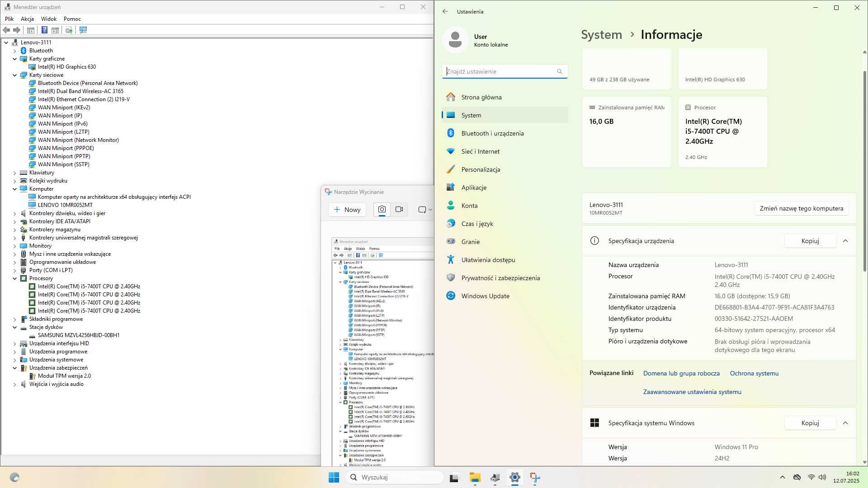Open File Explorer from the taskbar
Screen dimensions: 868x488
tap(475, 477)
